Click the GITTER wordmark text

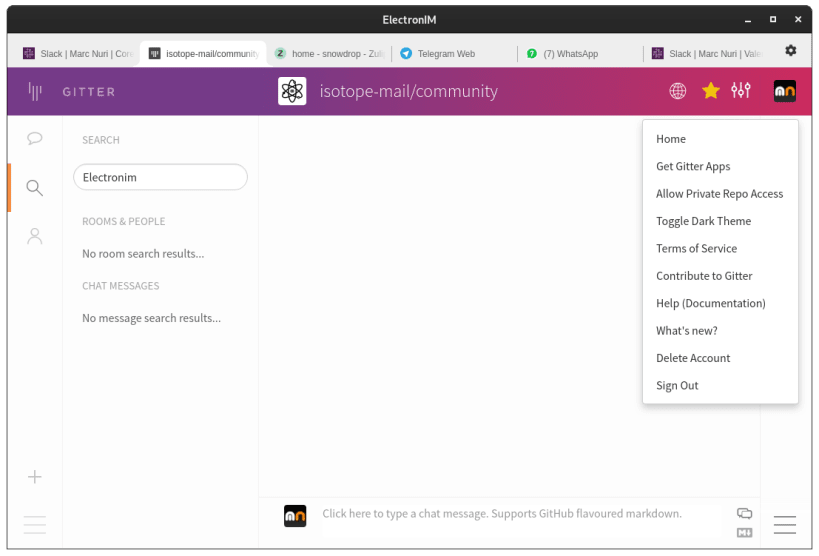(x=89, y=92)
